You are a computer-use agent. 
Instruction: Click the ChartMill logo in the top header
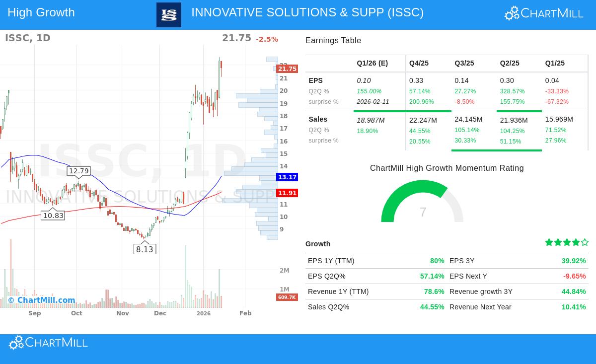tap(543, 13)
